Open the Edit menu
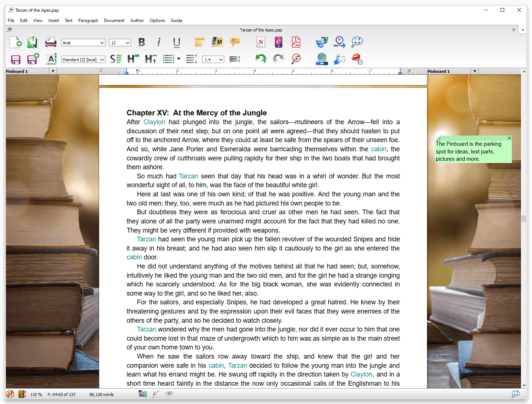Image resolution: width=532 pixels, height=404 pixels. click(24, 21)
